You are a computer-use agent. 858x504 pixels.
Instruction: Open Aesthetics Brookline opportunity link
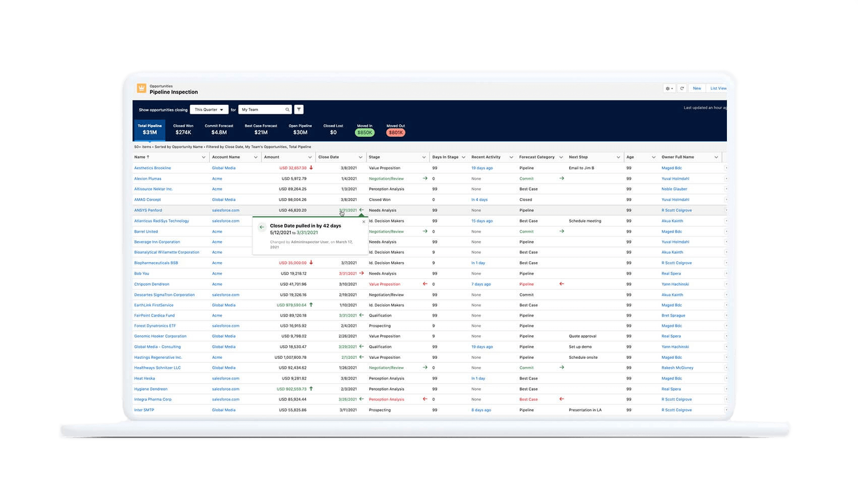click(x=152, y=168)
